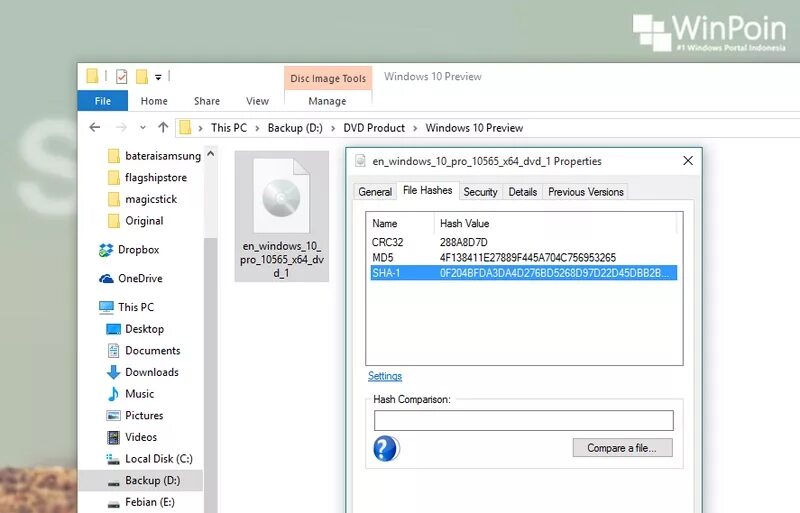Close the Properties dialog with the X
The width and height of the screenshot is (800, 513).
tap(688, 161)
